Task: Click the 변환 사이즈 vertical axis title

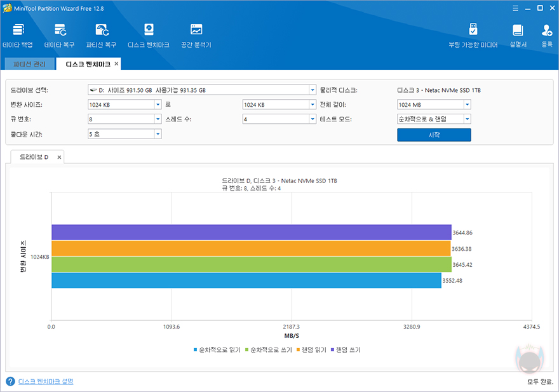Action: (x=23, y=257)
